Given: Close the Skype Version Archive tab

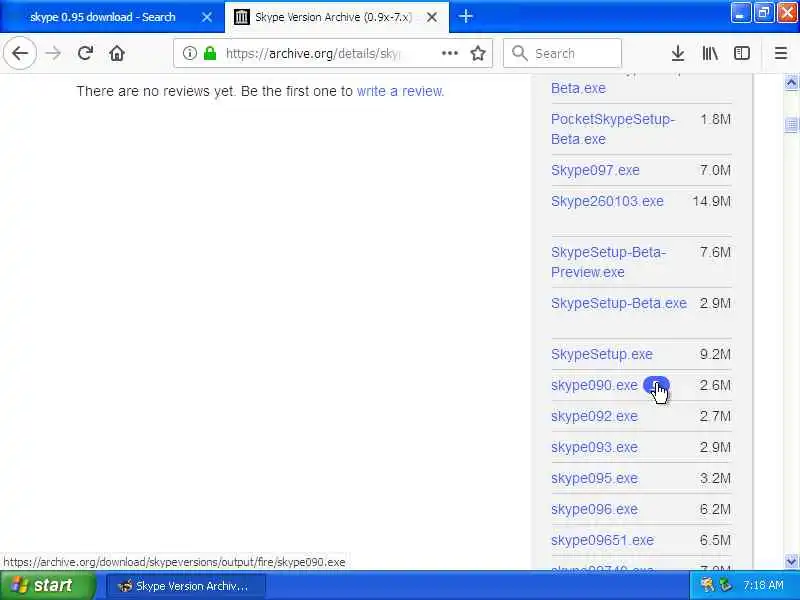Looking at the screenshot, I should click(432, 17).
